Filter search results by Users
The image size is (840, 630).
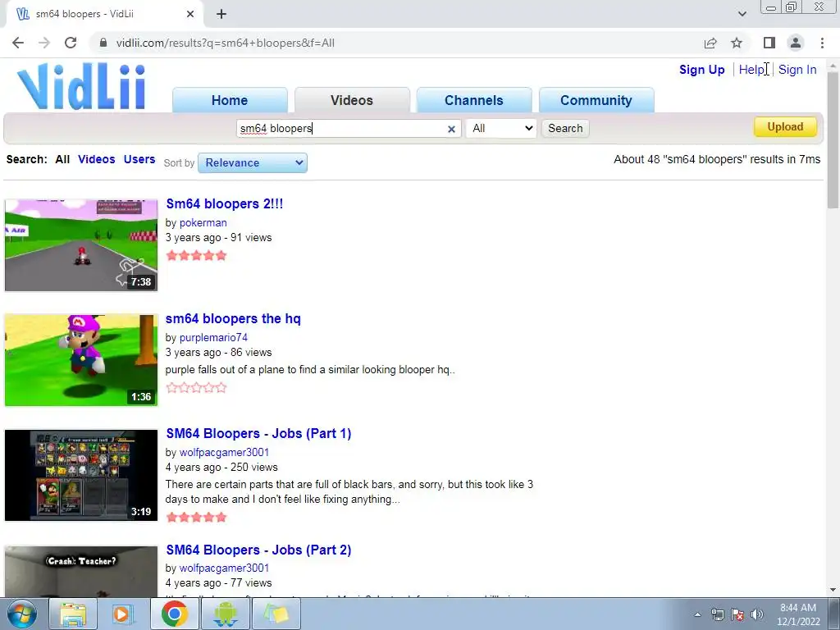pos(139,160)
